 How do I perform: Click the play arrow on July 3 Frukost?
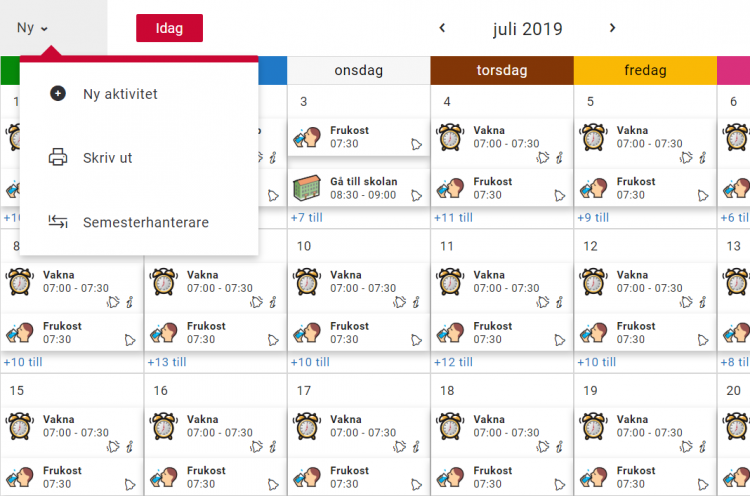tap(416, 144)
